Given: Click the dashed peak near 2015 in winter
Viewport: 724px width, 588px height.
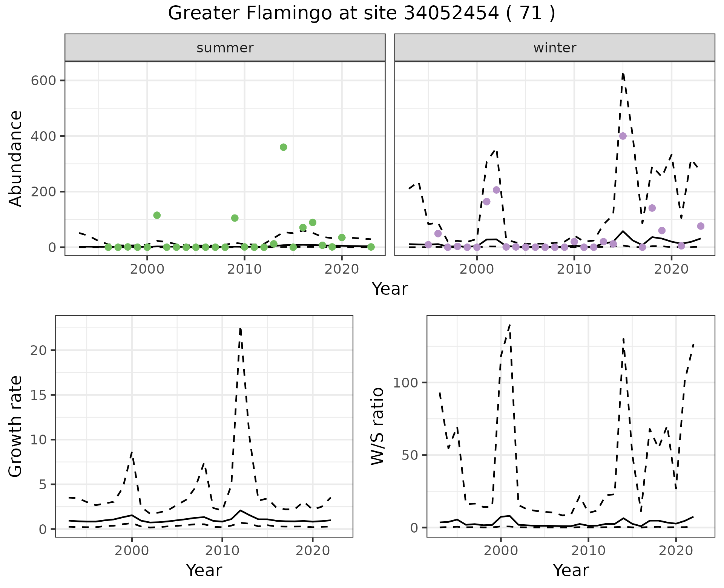Looking at the screenshot, I should [x=623, y=74].
